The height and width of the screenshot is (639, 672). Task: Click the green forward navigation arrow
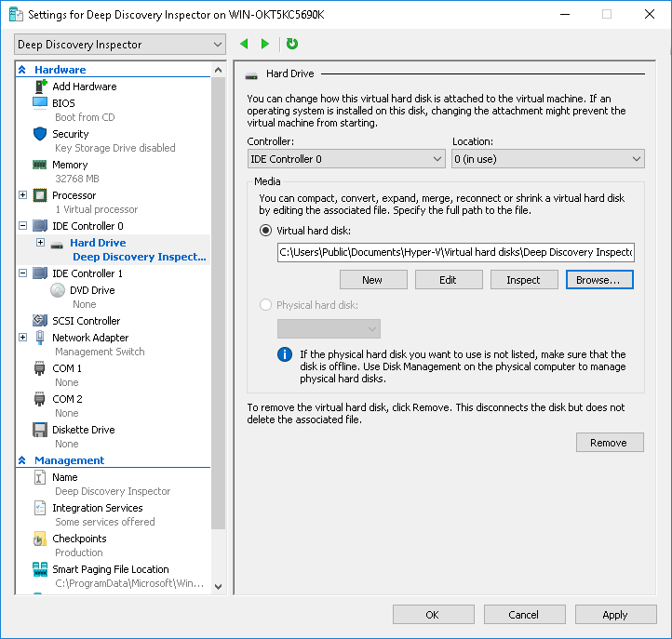click(265, 44)
